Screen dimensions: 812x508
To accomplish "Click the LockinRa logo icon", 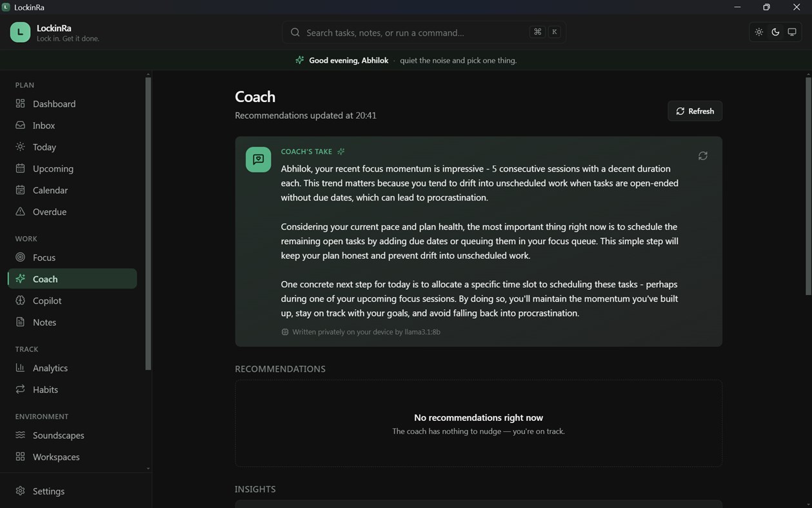I will click(20, 32).
